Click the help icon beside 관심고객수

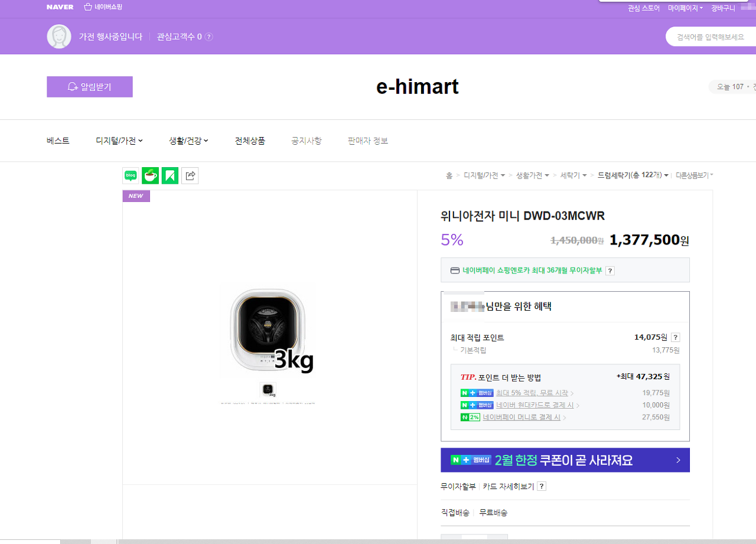point(208,37)
